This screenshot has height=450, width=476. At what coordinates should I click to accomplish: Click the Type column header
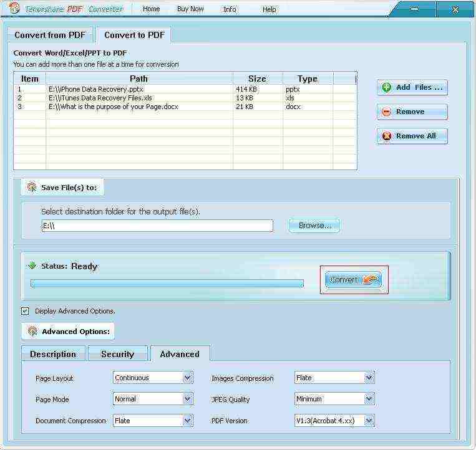tap(308, 79)
